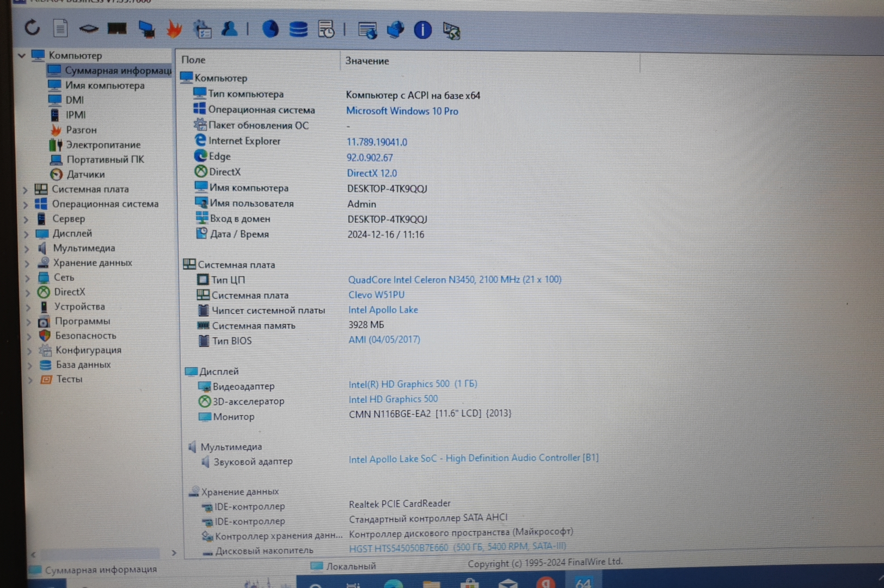Expand the Тесты tree node

coord(30,379)
